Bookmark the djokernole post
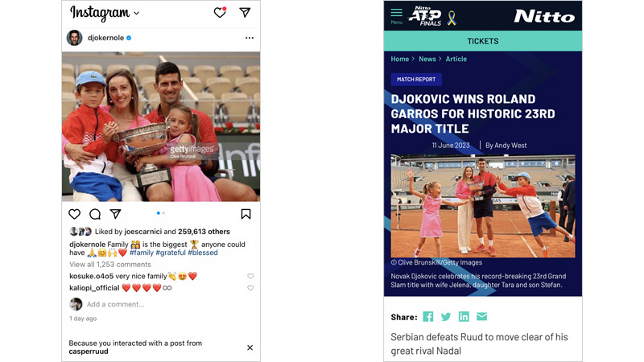Image resolution: width=644 pixels, height=362 pixels. [x=246, y=214]
